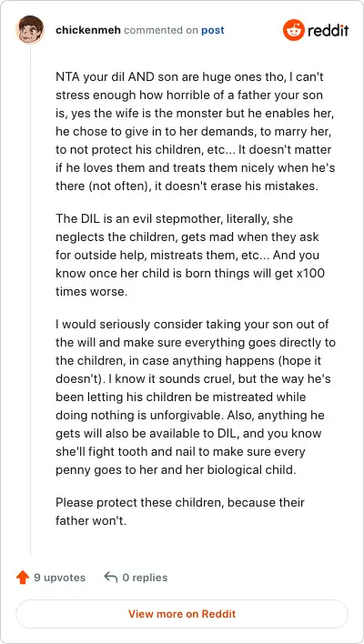Click the paragraph starting "The DIL is an evil"
This screenshot has width=364, height=644.
coord(190,255)
